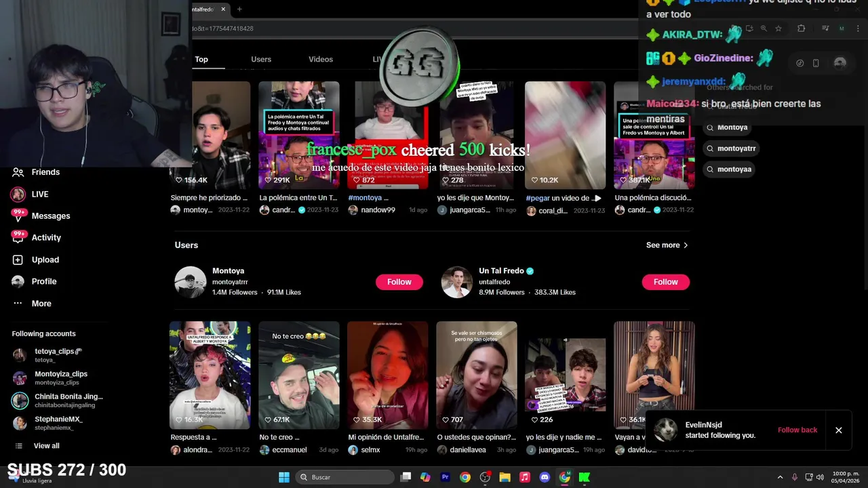Select suggested search 'montoyaa'
Image resolution: width=868 pixels, height=488 pixels.
pyautogui.click(x=729, y=169)
